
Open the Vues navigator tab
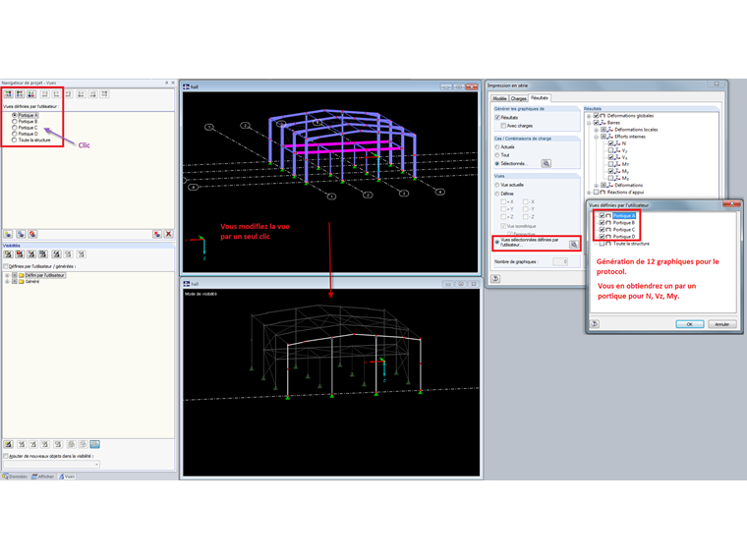tap(67, 476)
